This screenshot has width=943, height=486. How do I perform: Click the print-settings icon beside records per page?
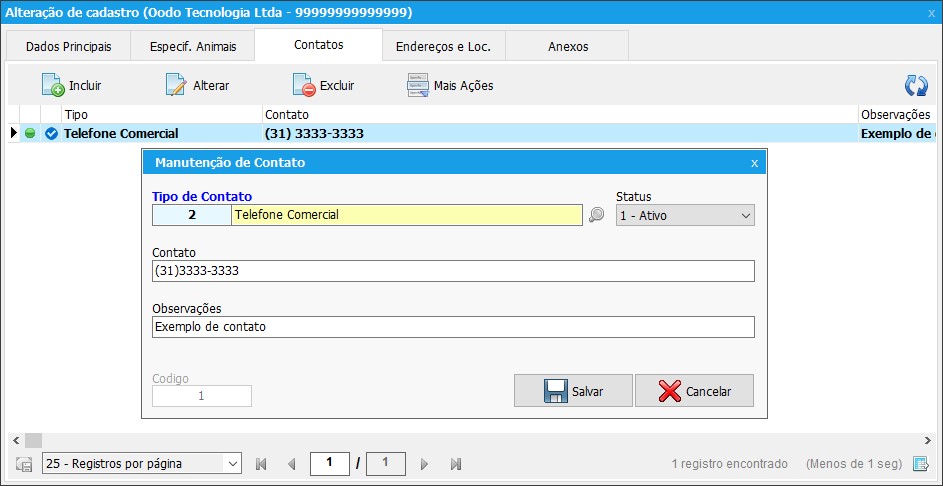pyautogui.click(x=24, y=464)
